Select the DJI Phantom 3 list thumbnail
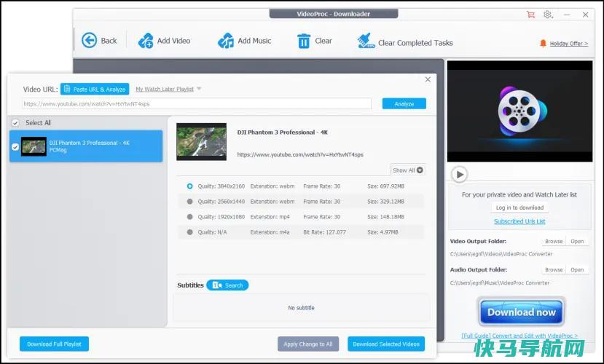 tap(34, 146)
